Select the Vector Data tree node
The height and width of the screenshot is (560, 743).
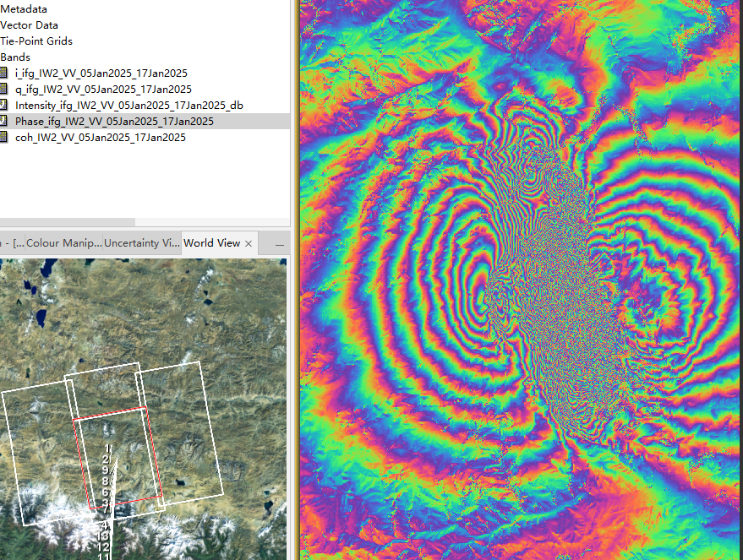(x=29, y=25)
